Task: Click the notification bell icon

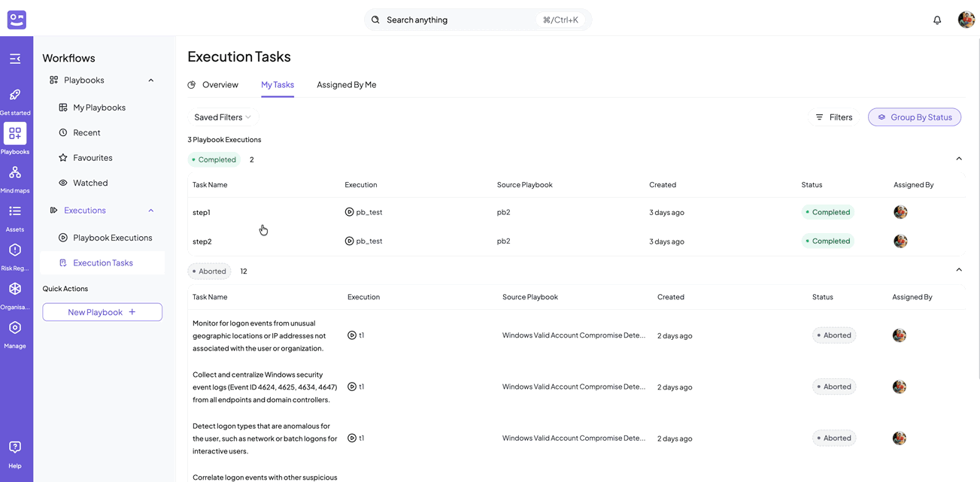Action: (x=936, y=20)
